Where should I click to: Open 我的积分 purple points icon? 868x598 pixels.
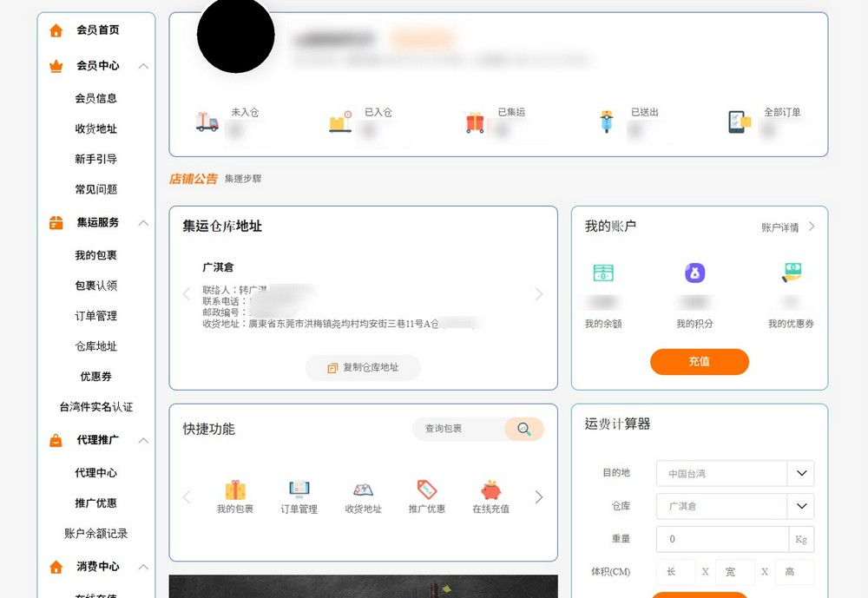[x=694, y=273]
